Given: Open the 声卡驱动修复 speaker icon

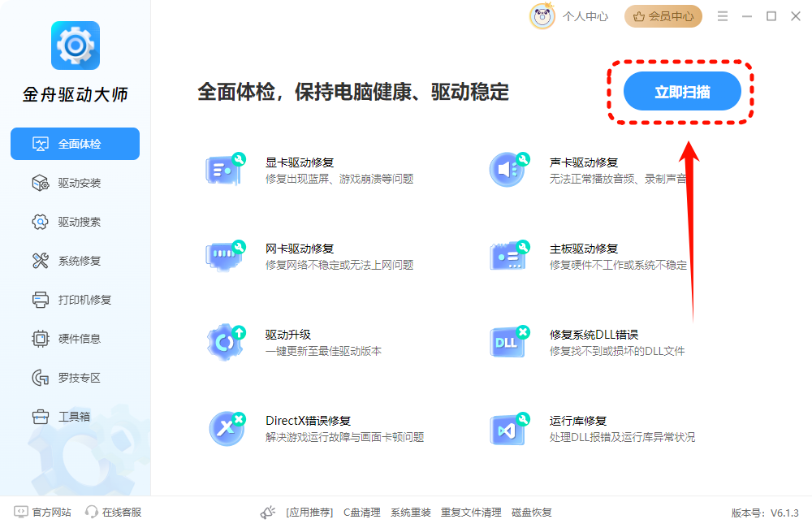Looking at the screenshot, I should [x=509, y=170].
